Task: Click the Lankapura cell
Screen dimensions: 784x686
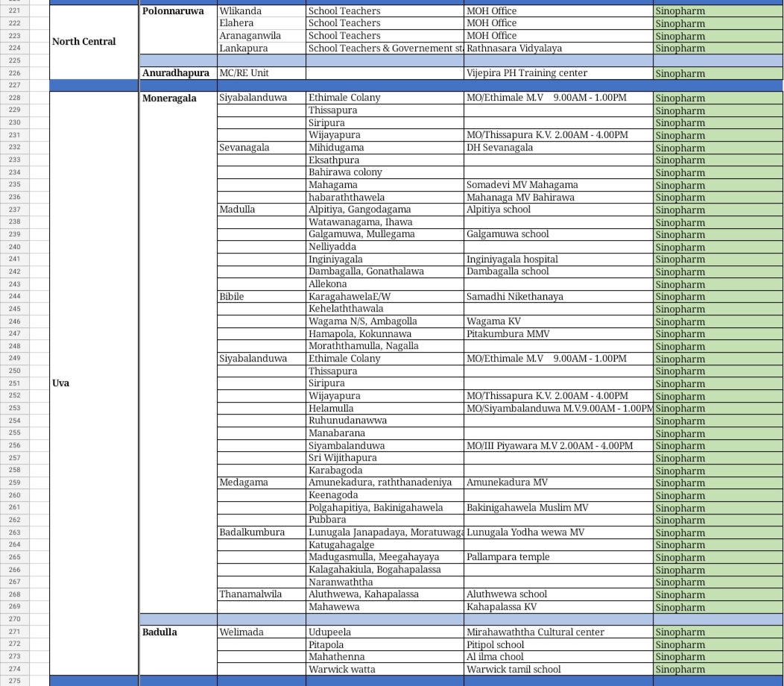Action: [262, 48]
